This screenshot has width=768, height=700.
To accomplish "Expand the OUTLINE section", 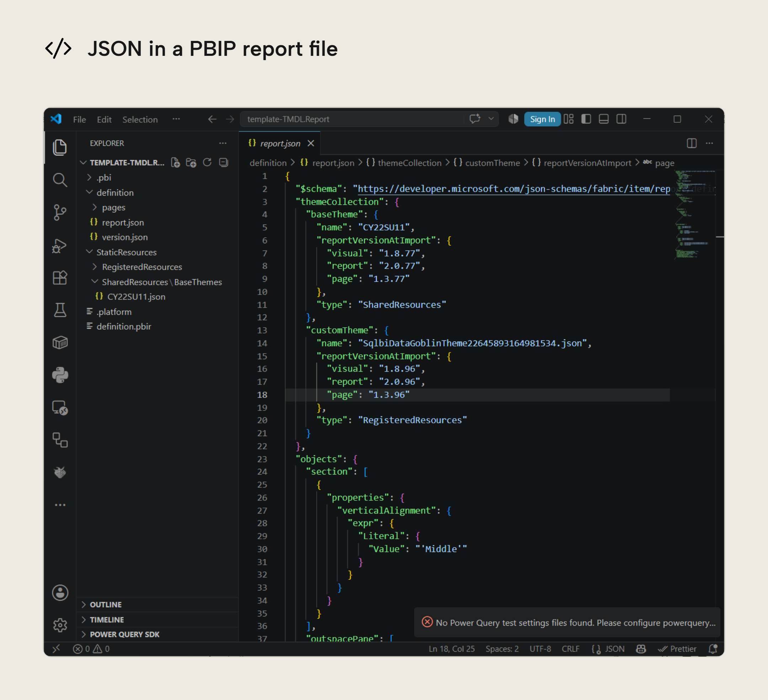I will tap(157, 604).
